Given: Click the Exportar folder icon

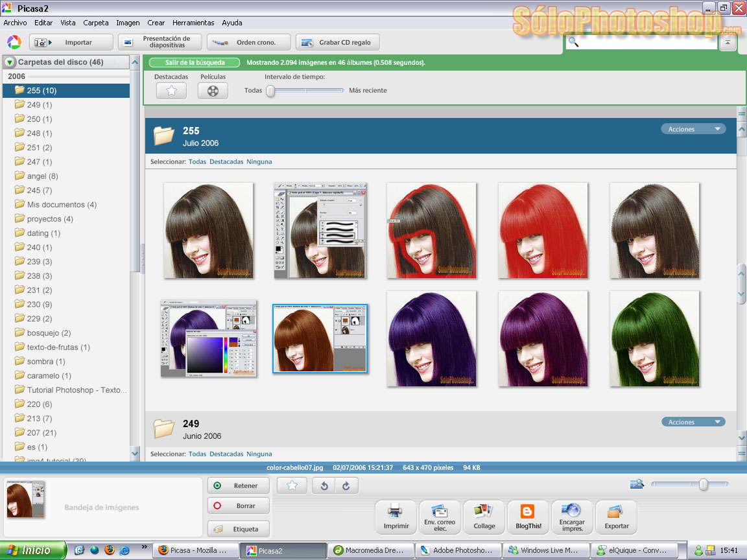Looking at the screenshot, I should (x=617, y=517).
